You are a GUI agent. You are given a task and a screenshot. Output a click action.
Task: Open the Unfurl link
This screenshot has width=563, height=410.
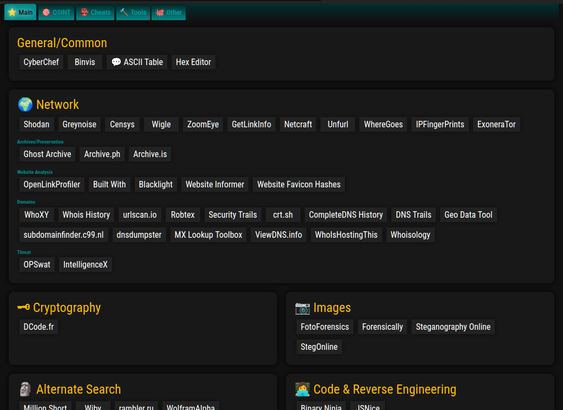[338, 124]
